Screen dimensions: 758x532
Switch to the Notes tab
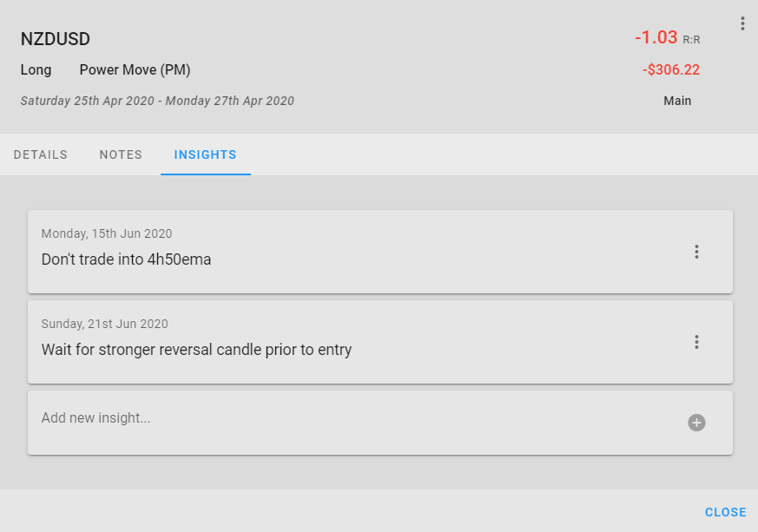coord(121,154)
